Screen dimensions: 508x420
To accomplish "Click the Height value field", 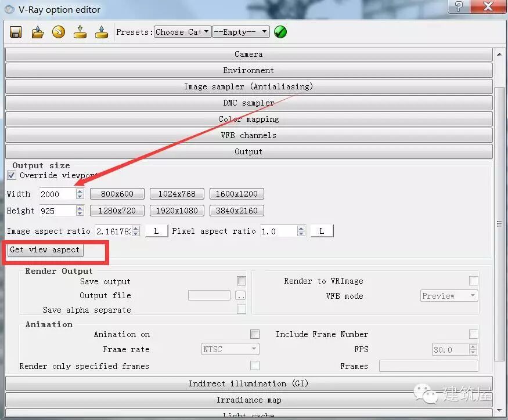I will coord(57,211).
